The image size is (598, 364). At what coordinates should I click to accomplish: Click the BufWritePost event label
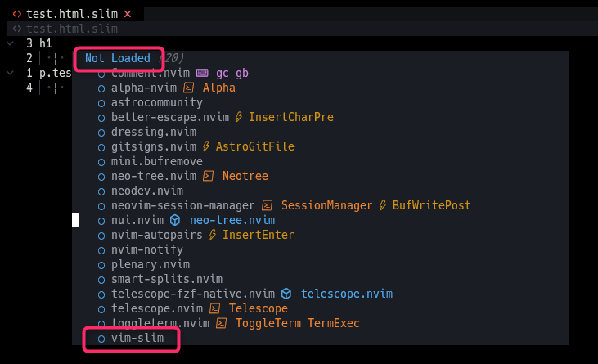coord(432,205)
